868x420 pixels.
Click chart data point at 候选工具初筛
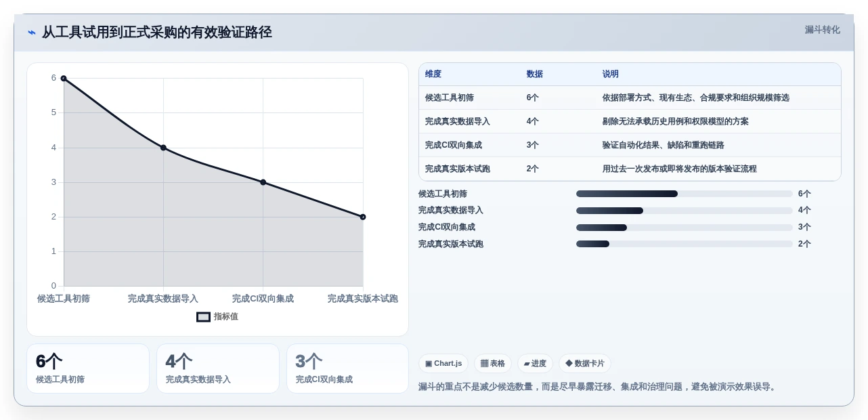(64, 79)
